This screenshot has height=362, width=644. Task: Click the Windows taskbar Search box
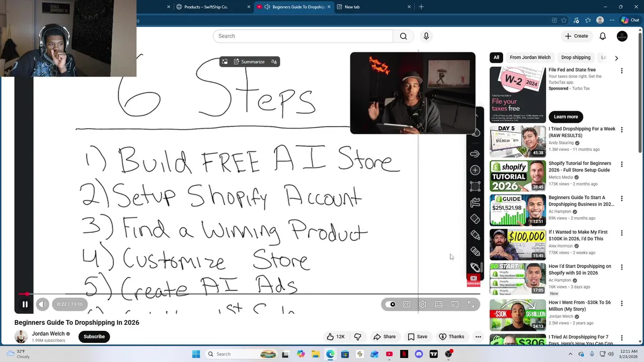coord(240,354)
